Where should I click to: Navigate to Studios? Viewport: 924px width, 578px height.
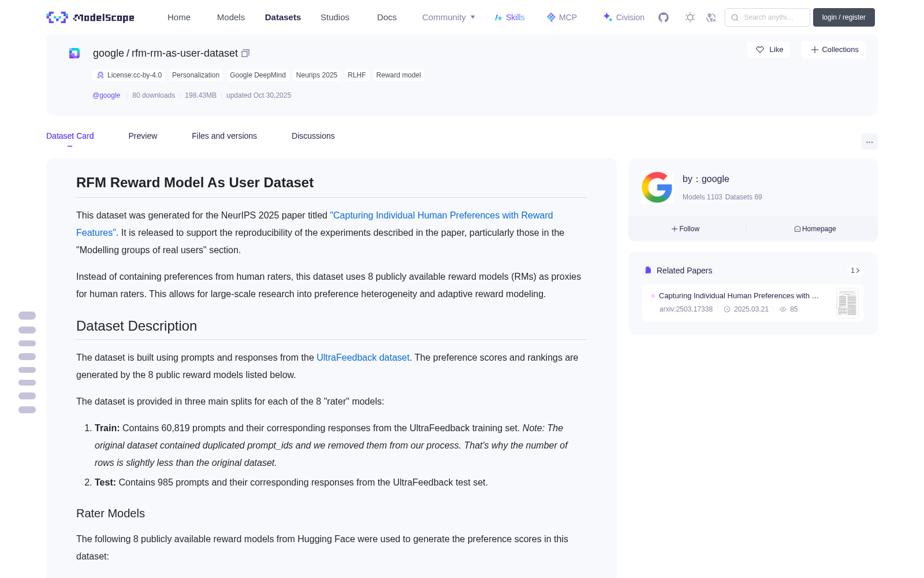click(335, 17)
